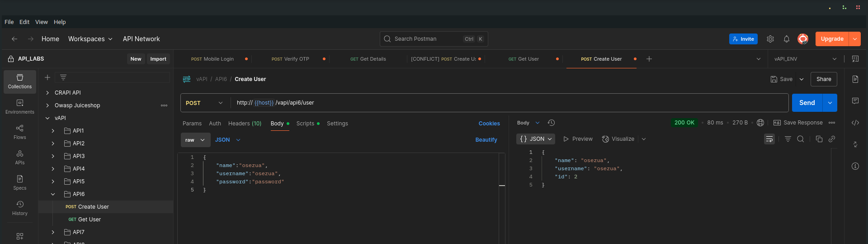Image resolution: width=868 pixels, height=244 pixels.
Task: Collapse the vAPI collection
Action: tap(47, 118)
